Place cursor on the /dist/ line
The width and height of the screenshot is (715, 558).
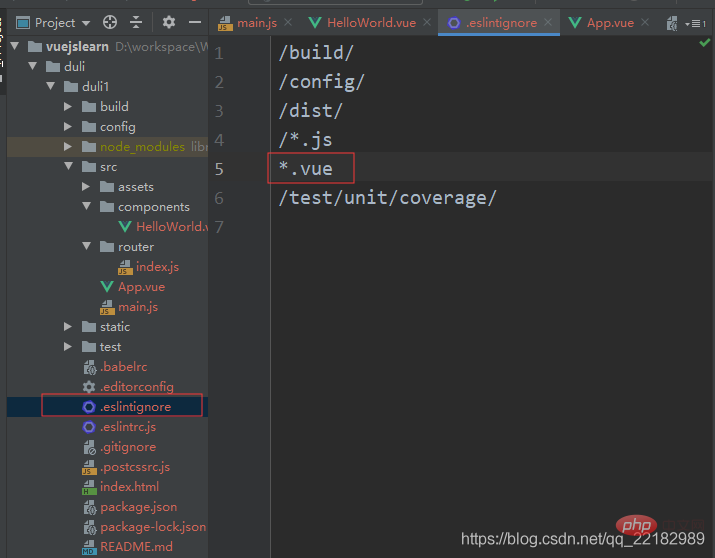coord(311,111)
